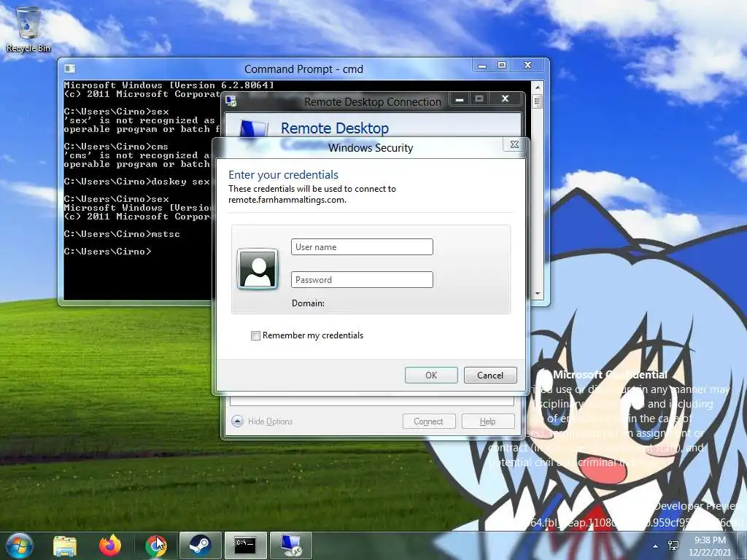Open Steam from the taskbar
747x560 pixels.
[x=200, y=545]
